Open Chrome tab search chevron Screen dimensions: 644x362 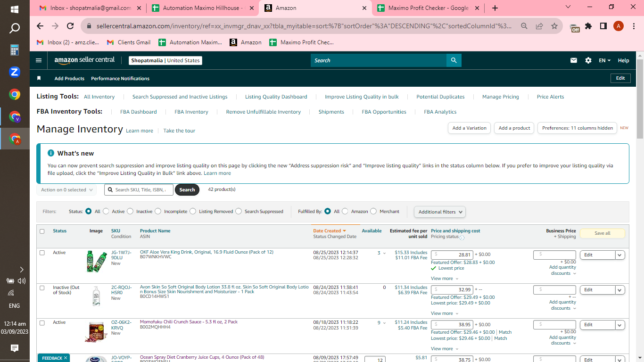point(568,7)
